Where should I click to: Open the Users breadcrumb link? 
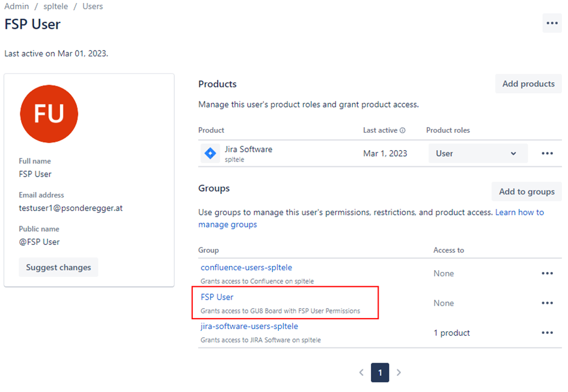(93, 7)
